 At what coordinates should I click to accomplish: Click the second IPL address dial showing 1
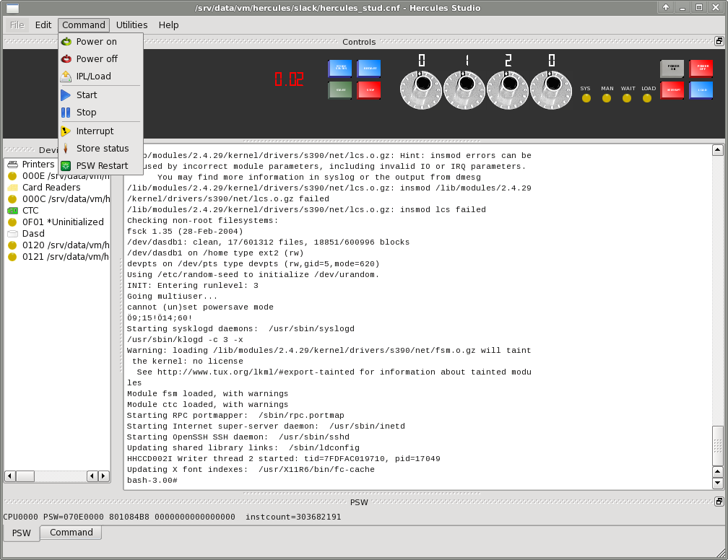tap(464, 90)
